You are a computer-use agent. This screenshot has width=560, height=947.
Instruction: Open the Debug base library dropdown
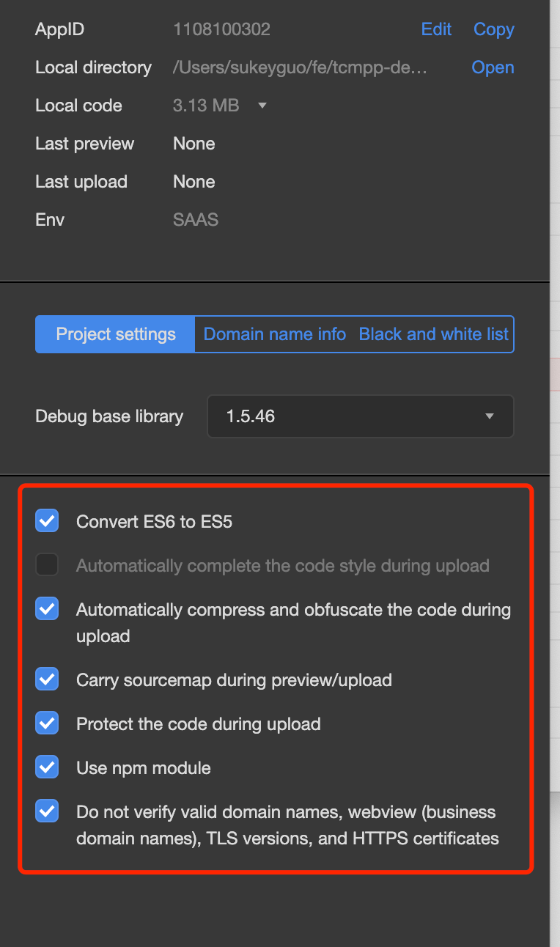click(x=360, y=416)
